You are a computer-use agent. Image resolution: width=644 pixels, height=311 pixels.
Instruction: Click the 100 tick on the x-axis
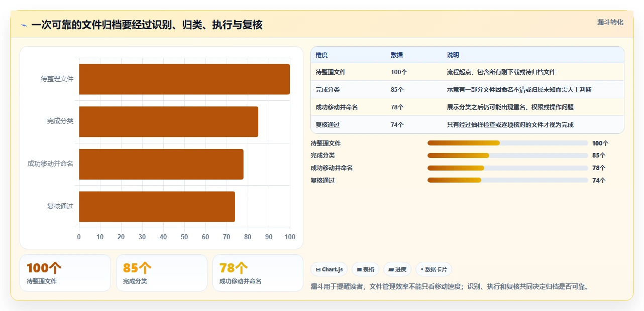(x=290, y=237)
